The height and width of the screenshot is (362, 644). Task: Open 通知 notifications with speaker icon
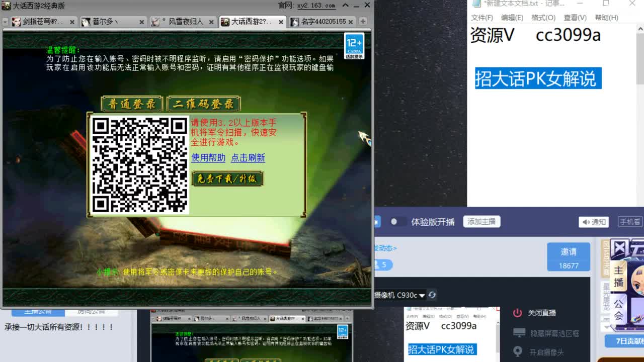[594, 222]
